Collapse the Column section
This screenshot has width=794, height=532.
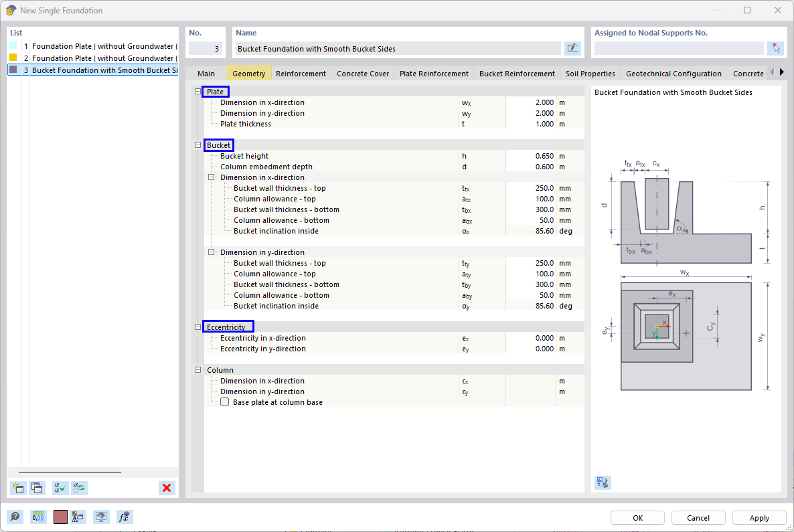[x=197, y=369]
